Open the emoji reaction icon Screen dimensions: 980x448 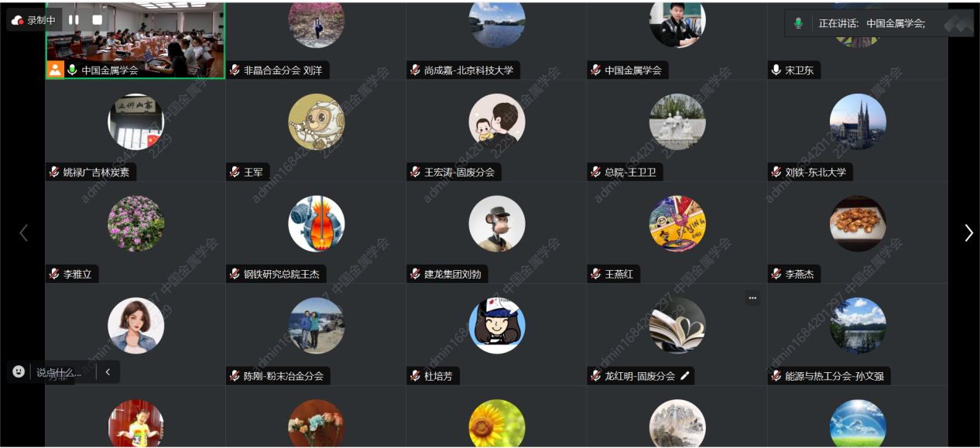[x=19, y=371]
